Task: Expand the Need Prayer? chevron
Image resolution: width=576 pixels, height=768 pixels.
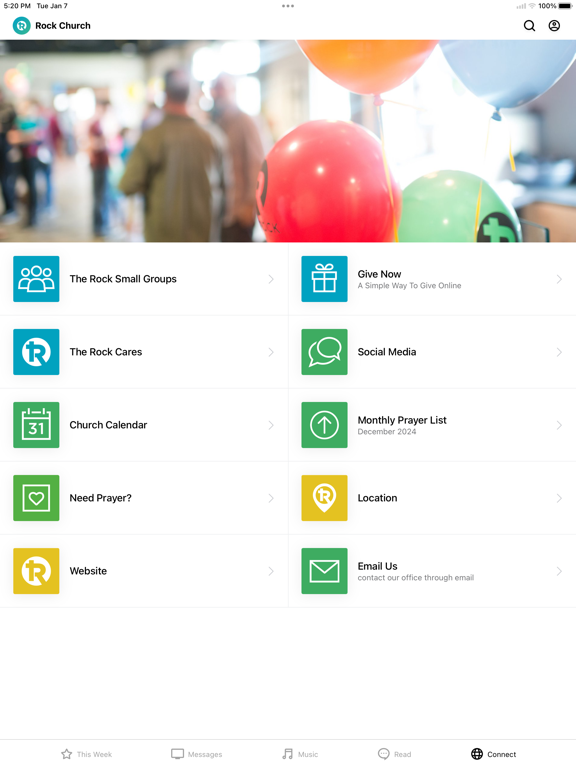Action: click(271, 498)
